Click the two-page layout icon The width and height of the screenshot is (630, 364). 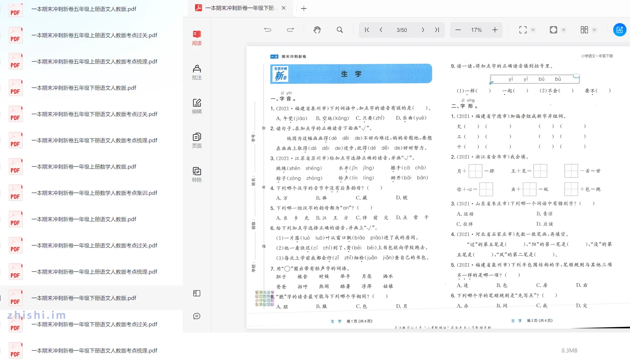(x=584, y=30)
